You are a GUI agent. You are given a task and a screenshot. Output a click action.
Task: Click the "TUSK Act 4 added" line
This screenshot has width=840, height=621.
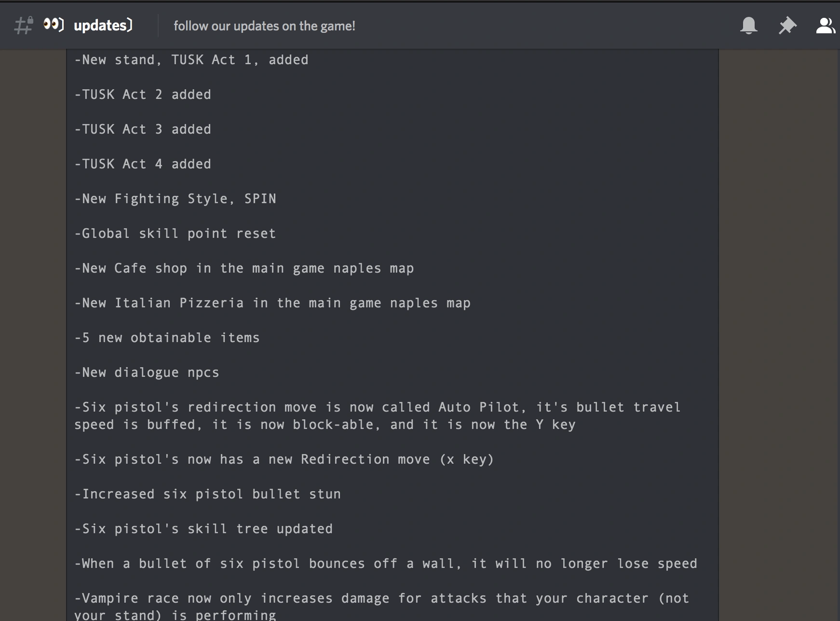(x=143, y=164)
